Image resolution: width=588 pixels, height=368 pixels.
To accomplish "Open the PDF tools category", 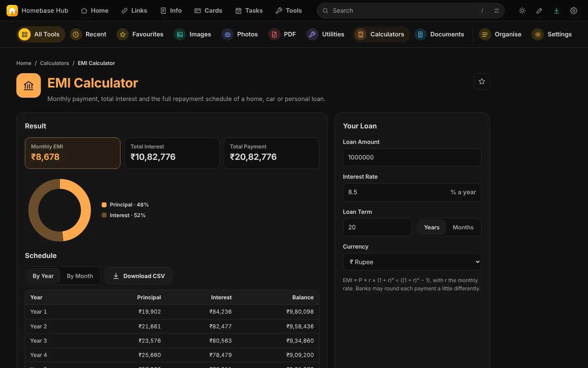I will point(282,34).
